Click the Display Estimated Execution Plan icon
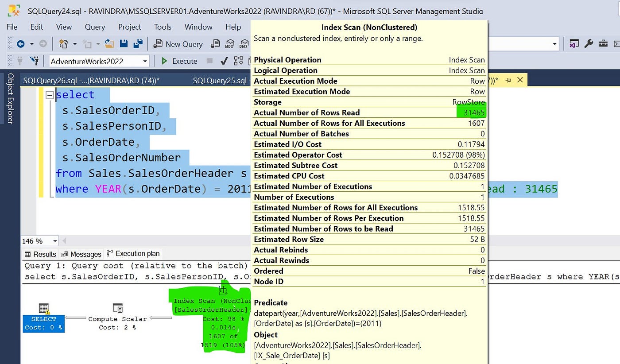Viewport: 620px width, 364px height. point(239,61)
